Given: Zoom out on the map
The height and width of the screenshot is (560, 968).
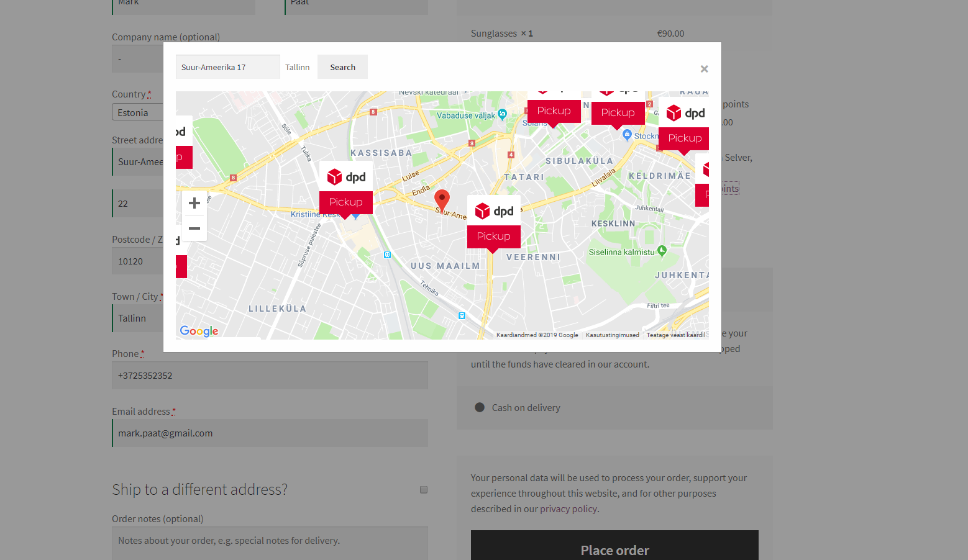Looking at the screenshot, I should pyautogui.click(x=194, y=228).
